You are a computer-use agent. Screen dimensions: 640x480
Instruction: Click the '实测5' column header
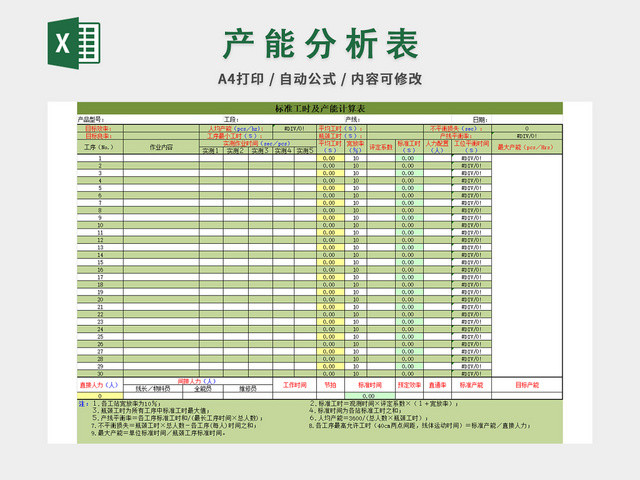(x=305, y=151)
